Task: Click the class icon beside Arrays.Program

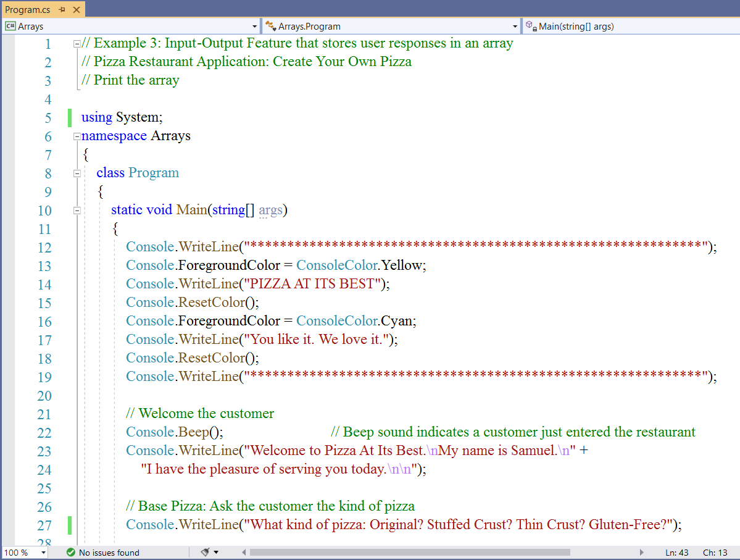Action: (x=270, y=27)
